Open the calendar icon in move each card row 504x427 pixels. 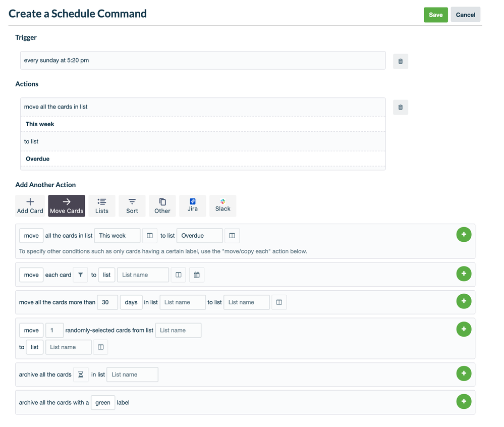[x=197, y=275]
